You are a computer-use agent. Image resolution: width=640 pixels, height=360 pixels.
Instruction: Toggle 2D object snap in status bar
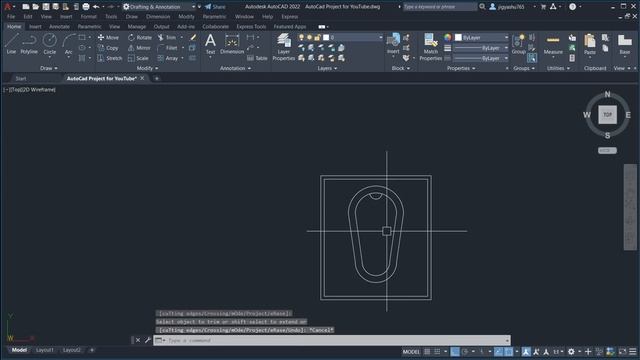(509, 351)
